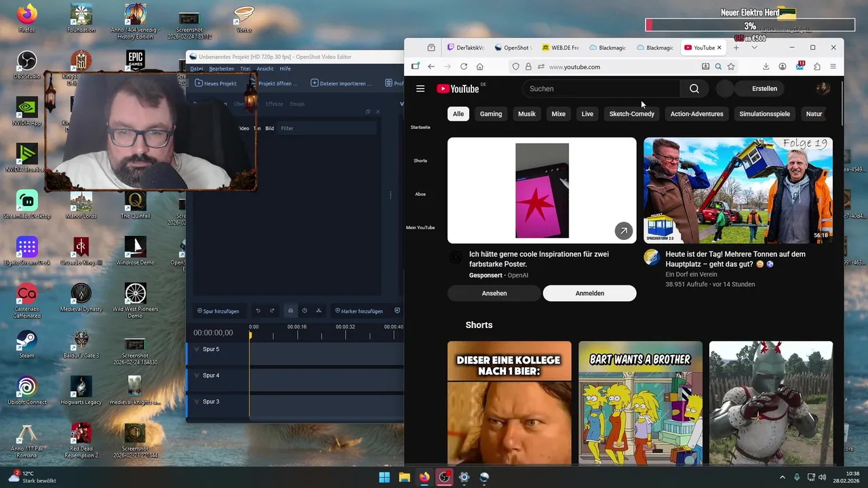The width and height of the screenshot is (868, 488).
Task: Reload the YouTube page
Action: tap(464, 66)
